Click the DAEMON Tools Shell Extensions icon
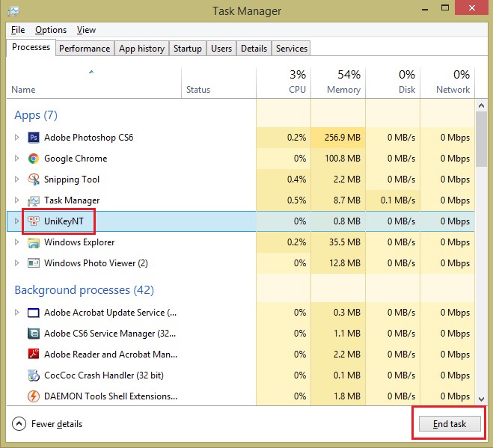The height and width of the screenshot is (448, 493). 34,396
